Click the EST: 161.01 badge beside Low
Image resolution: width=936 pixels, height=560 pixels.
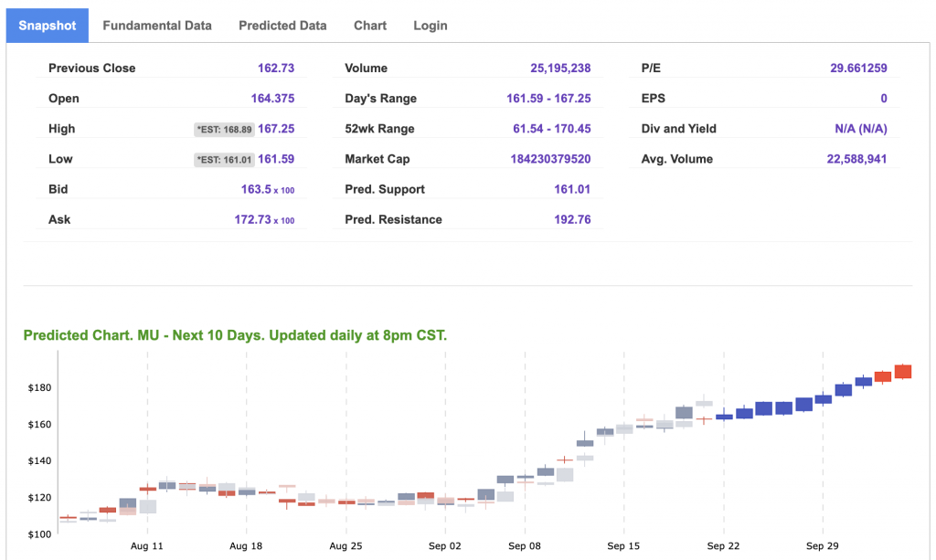tap(224, 160)
